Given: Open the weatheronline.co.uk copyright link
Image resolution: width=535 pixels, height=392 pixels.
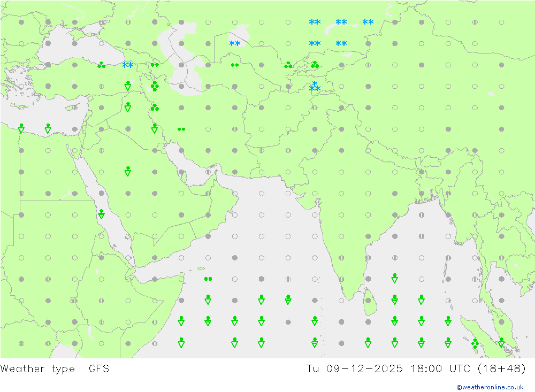Looking at the screenshot, I should [490, 387].
